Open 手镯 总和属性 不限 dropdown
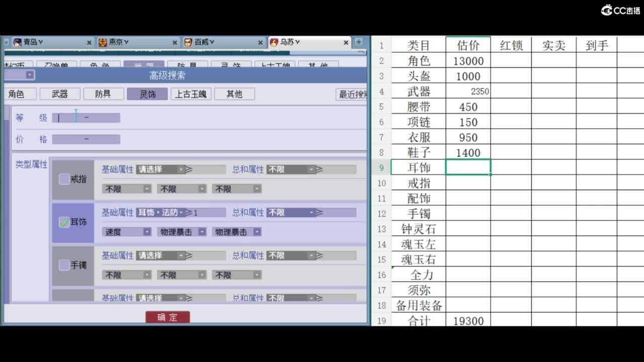This screenshot has height=362, width=644. (x=291, y=255)
